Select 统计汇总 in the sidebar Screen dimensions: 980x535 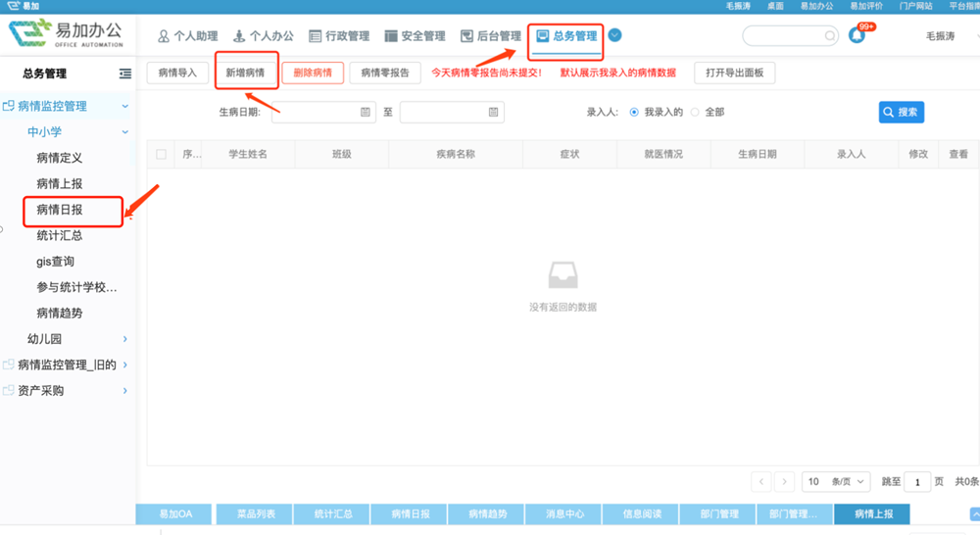point(60,235)
